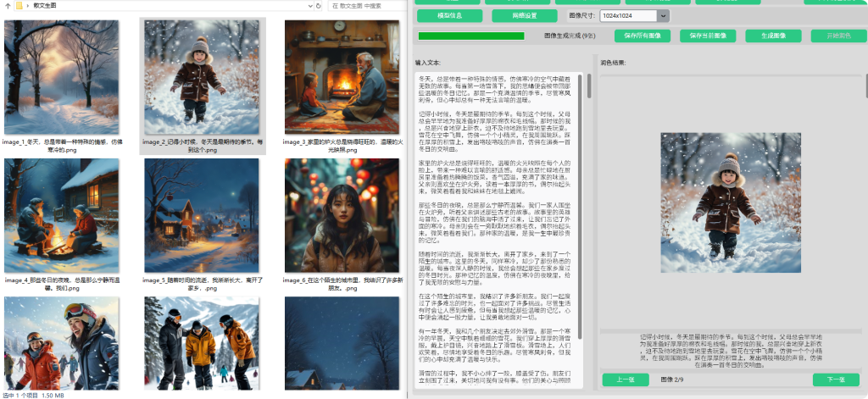
Task: Select the laughing skiers thumbnail in the bottom row
Action: [x=61, y=343]
